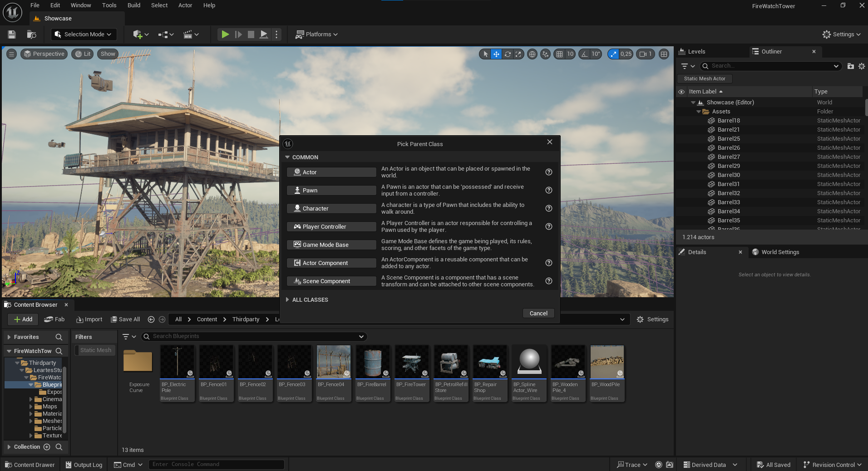Open the Selection Mode dropdown
Screen dimensions: 868x471
[x=84, y=34]
